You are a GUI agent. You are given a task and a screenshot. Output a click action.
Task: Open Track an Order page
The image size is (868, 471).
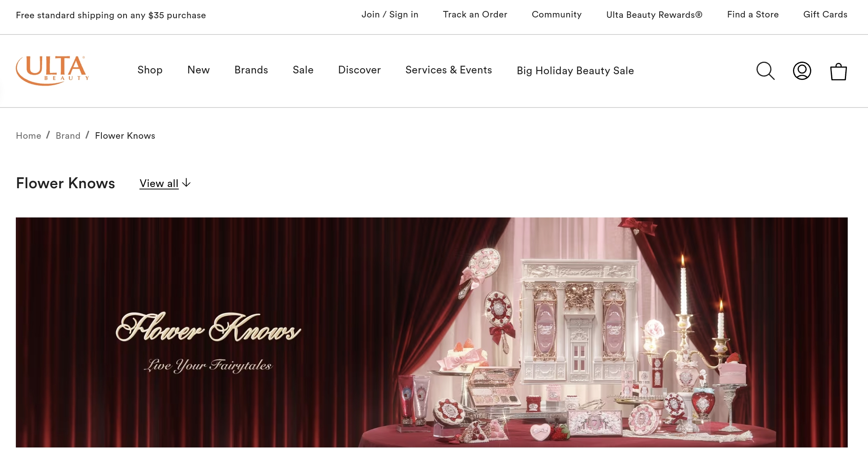pyautogui.click(x=475, y=15)
